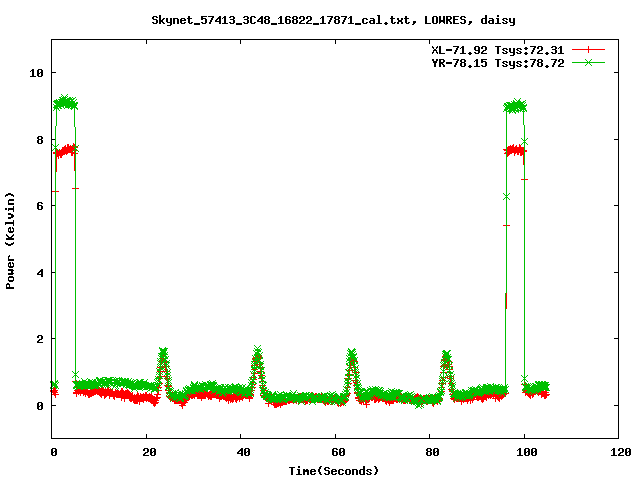Click the y-axis tick label 6
Image resolution: width=640 pixels, height=480 pixels.
(40, 206)
